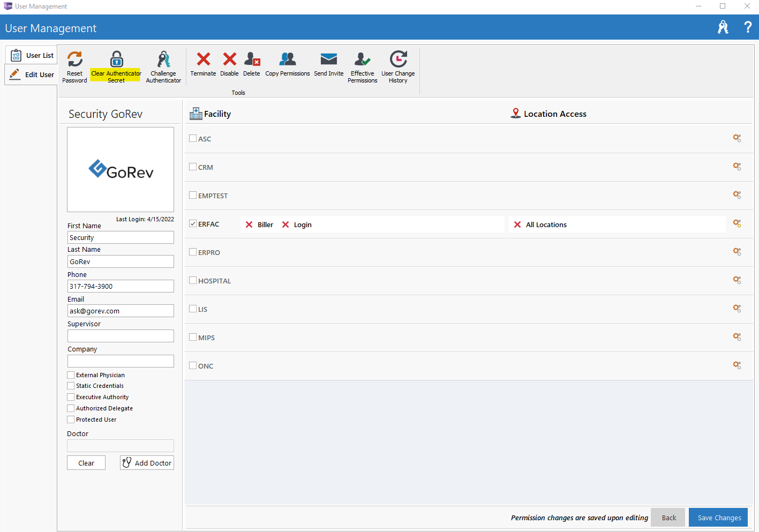This screenshot has width=759, height=532.
Task: Check the HOSPITAL facility checkbox
Action: [193, 280]
